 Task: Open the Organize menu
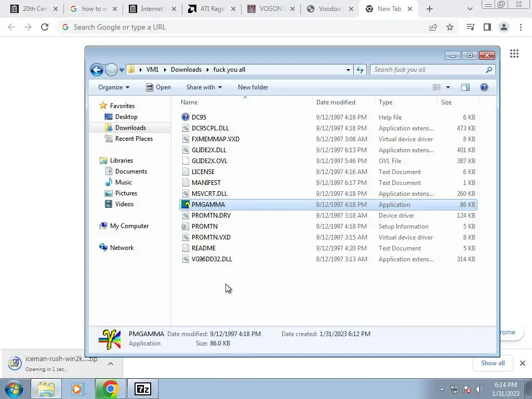pos(114,87)
